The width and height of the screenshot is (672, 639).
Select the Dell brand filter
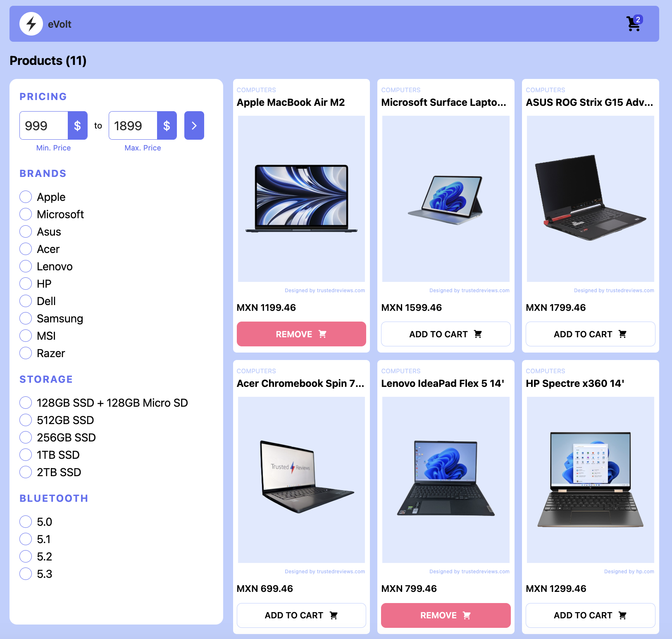[x=26, y=301]
